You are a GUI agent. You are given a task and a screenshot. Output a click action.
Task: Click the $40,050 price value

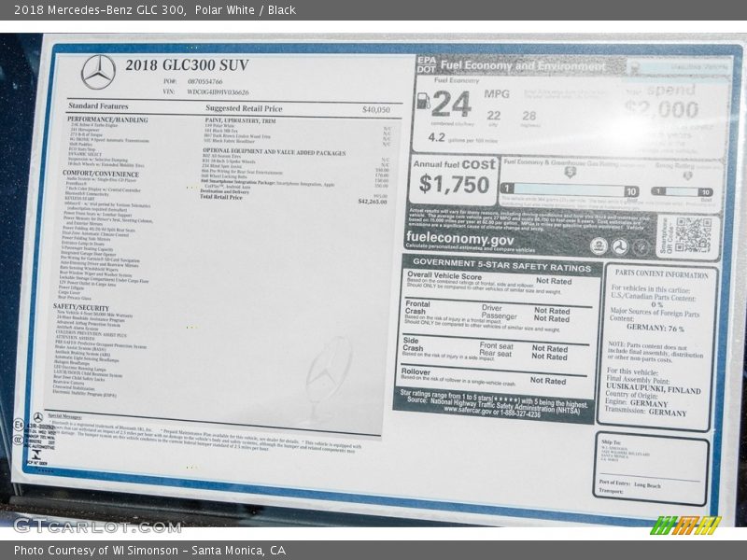click(376, 109)
